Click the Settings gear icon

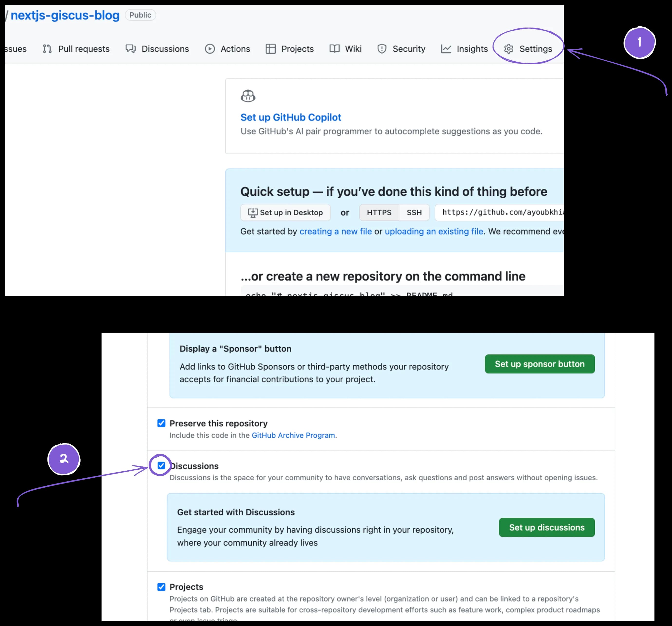point(509,49)
